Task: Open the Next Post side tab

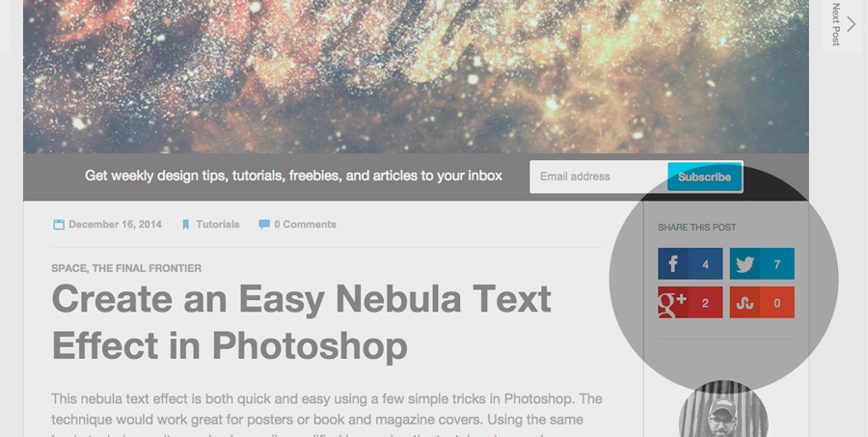Action: 843,25
